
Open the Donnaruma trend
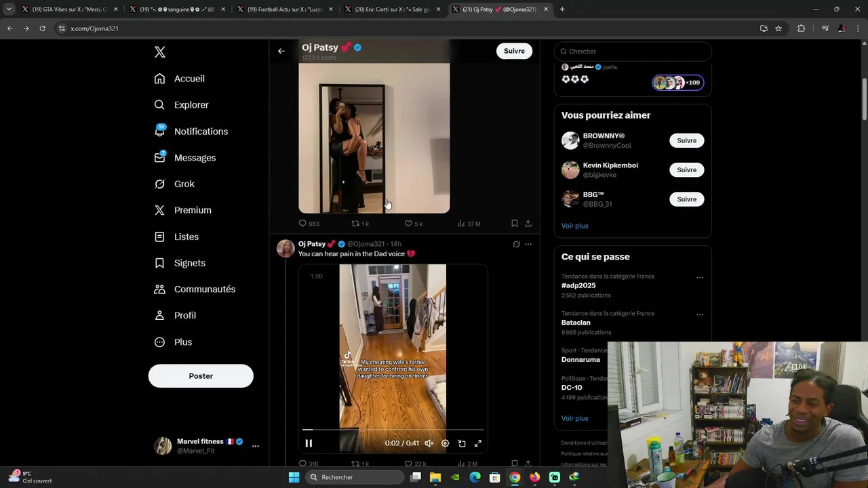coord(580,360)
